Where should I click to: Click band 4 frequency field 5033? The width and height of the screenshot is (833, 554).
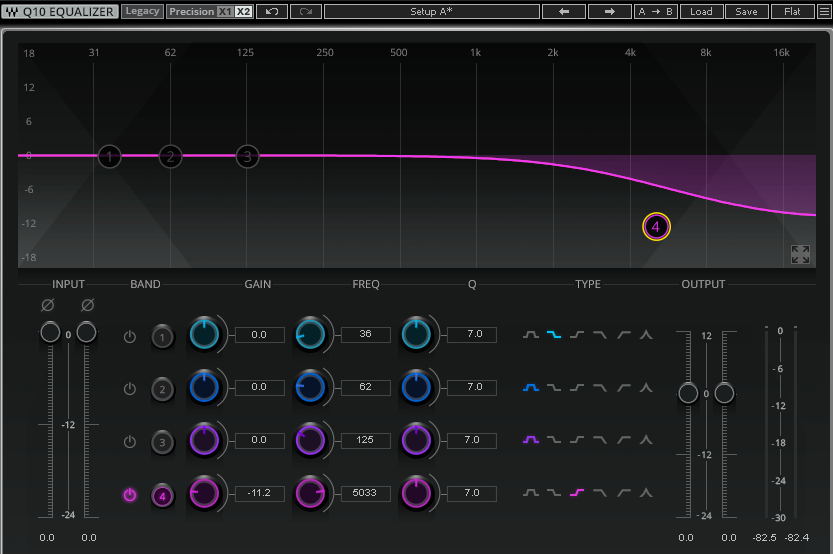pyautogui.click(x=366, y=493)
